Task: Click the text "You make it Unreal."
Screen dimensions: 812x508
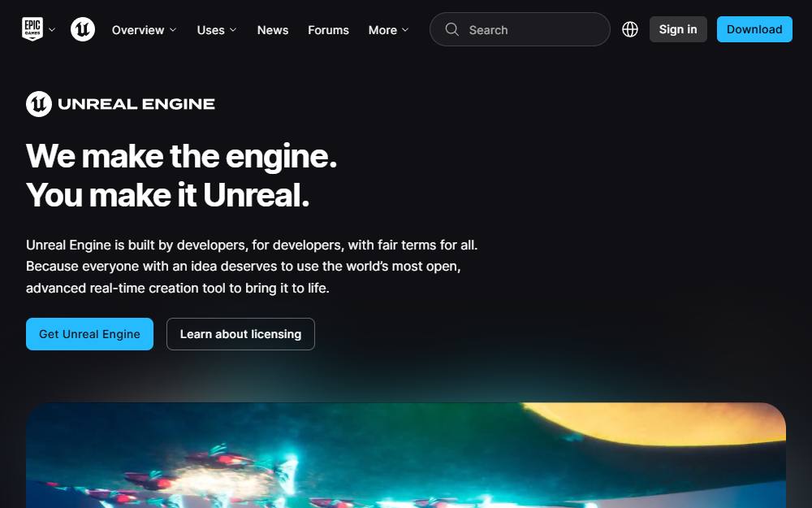Action: [168, 195]
